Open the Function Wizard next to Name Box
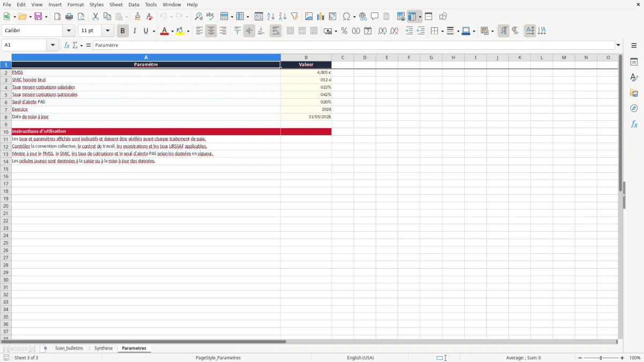Screen dimensions: 644x362 [67, 46]
